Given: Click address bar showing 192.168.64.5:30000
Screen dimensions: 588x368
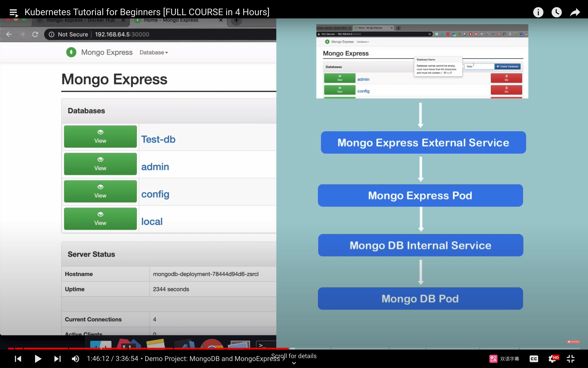Looking at the screenshot, I should (122, 34).
